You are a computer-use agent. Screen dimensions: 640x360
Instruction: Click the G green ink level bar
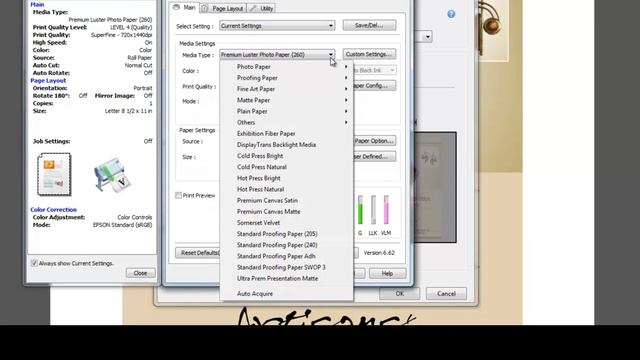pyautogui.click(x=360, y=210)
